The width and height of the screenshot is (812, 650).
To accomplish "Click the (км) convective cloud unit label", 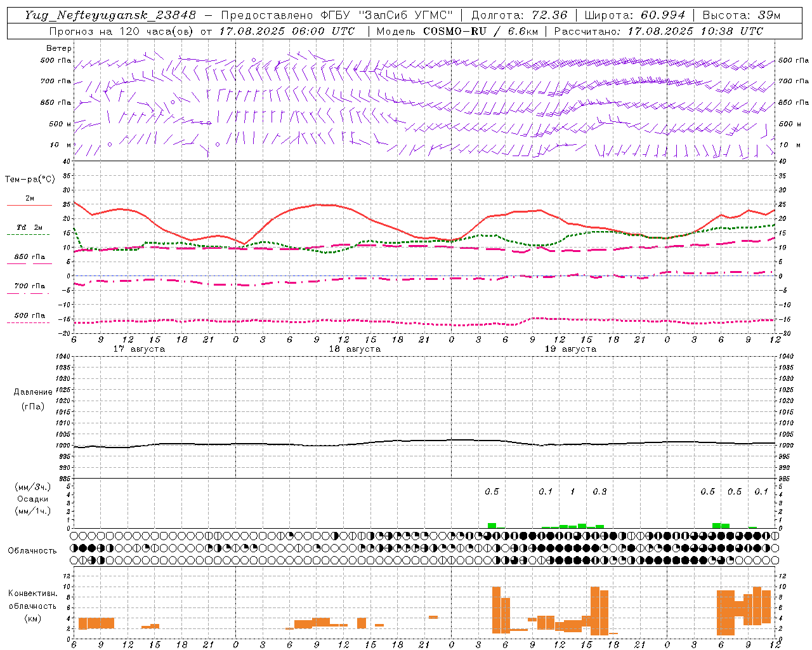I will coord(32,618).
